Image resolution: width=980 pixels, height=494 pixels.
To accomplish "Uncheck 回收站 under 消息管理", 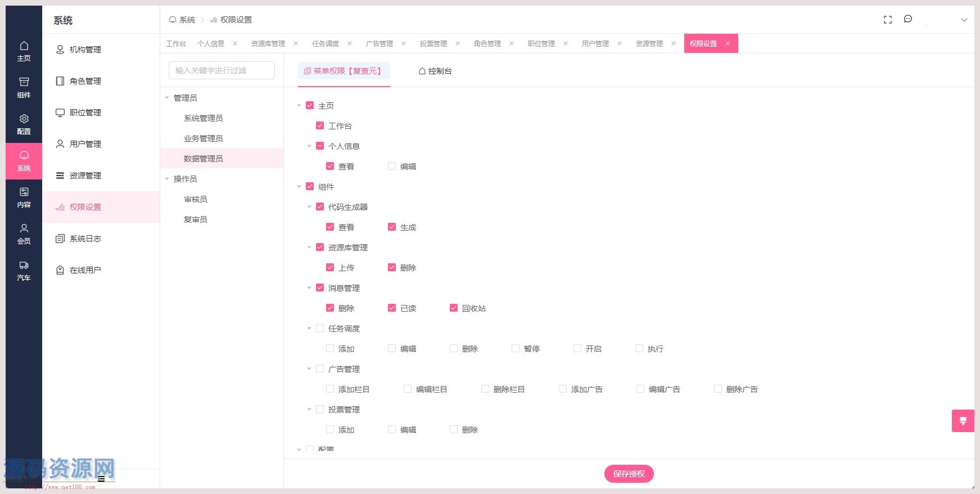I will coord(454,308).
